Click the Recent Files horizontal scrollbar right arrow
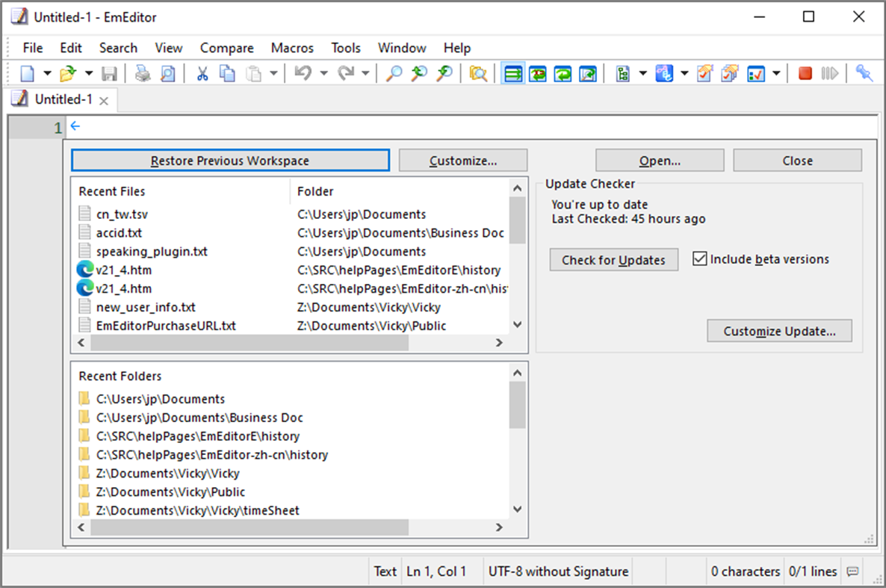 (499, 342)
